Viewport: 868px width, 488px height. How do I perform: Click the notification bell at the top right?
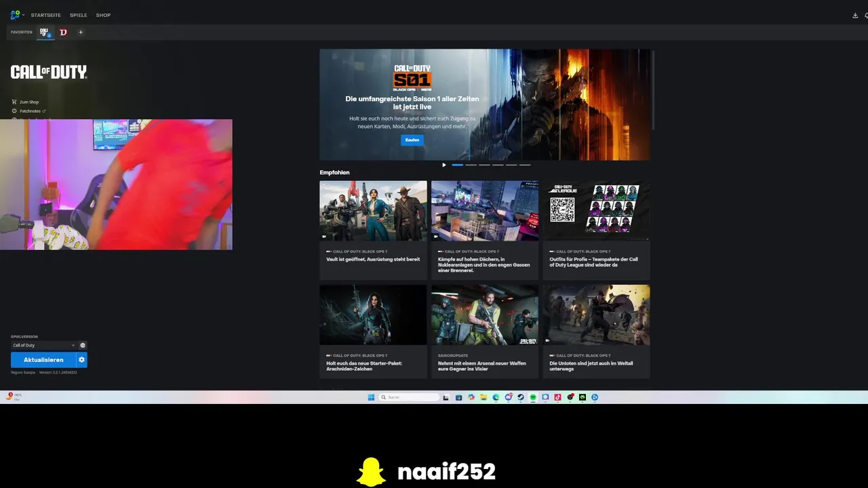click(866, 15)
